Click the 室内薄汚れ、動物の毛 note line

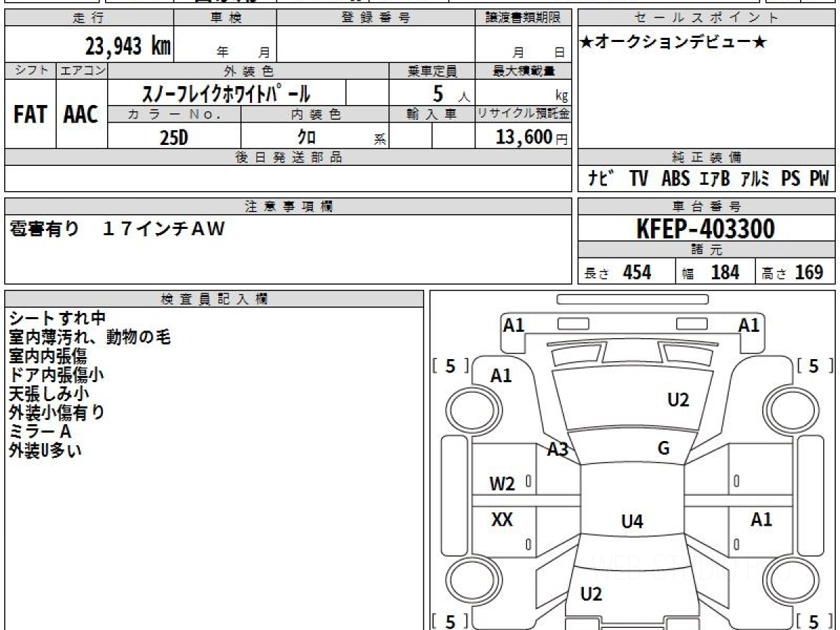click(90, 337)
